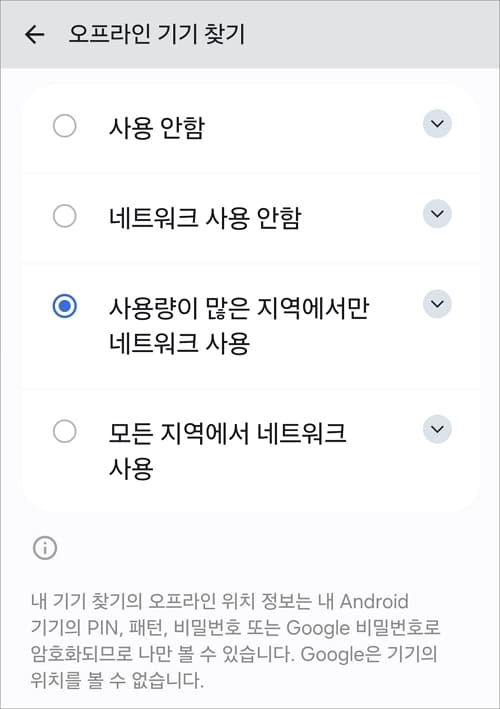The height and width of the screenshot is (709, 500).
Task: Click the 네트워크 사용 안함 label text
Action: (x=205, y=217)
